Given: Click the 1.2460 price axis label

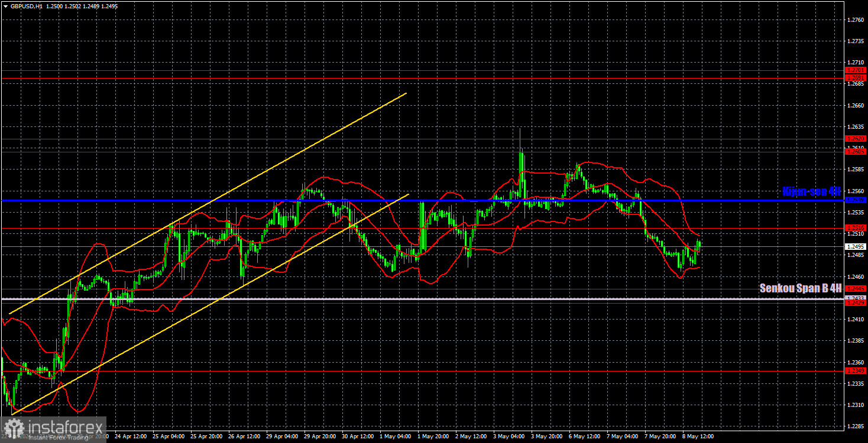Looking at the screenshot, I should pos(855,276).
